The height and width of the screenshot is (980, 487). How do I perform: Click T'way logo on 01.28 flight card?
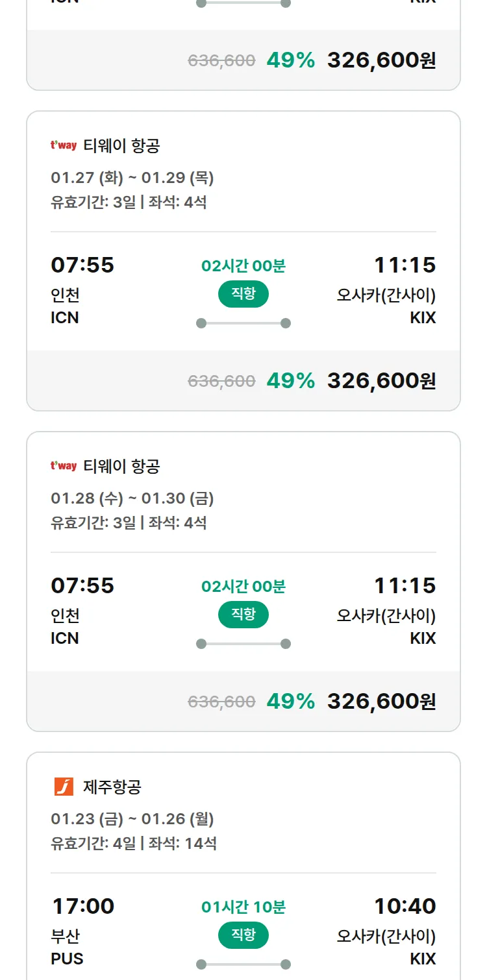64,466
